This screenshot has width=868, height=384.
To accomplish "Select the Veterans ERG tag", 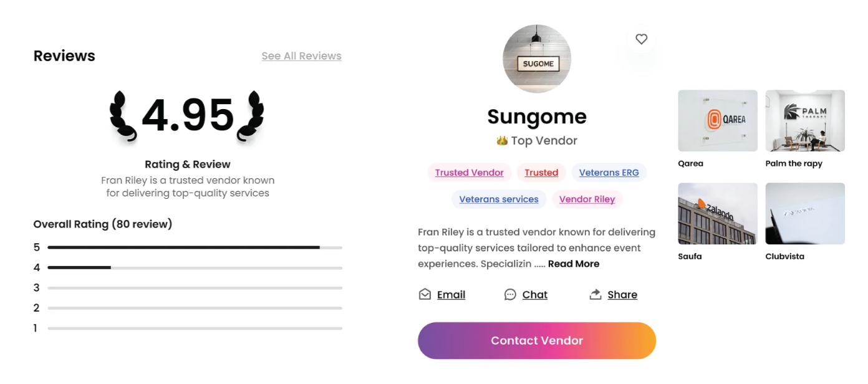I will pos(609,173).
